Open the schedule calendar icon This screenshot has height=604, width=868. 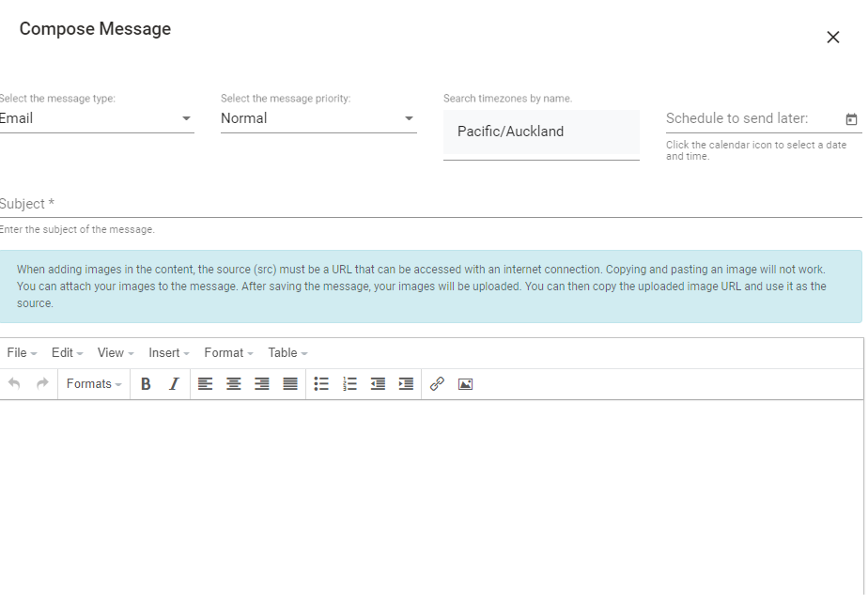tap(851, 119)
